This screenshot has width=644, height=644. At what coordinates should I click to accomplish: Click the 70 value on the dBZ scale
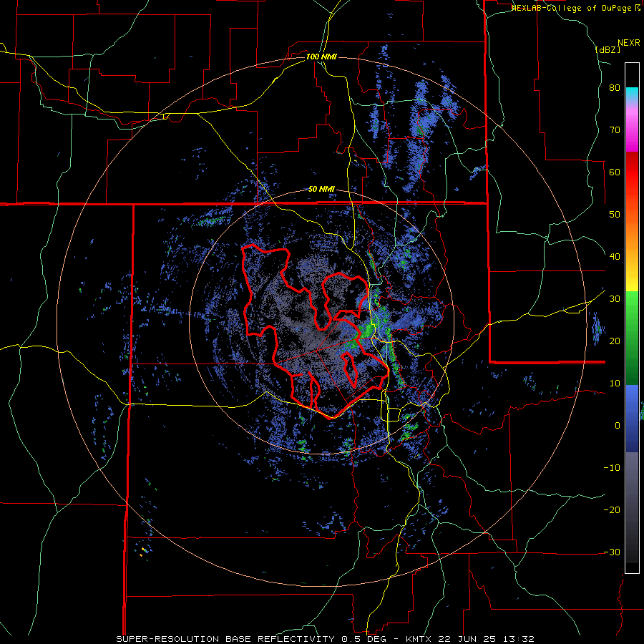[x=615, y=130]
